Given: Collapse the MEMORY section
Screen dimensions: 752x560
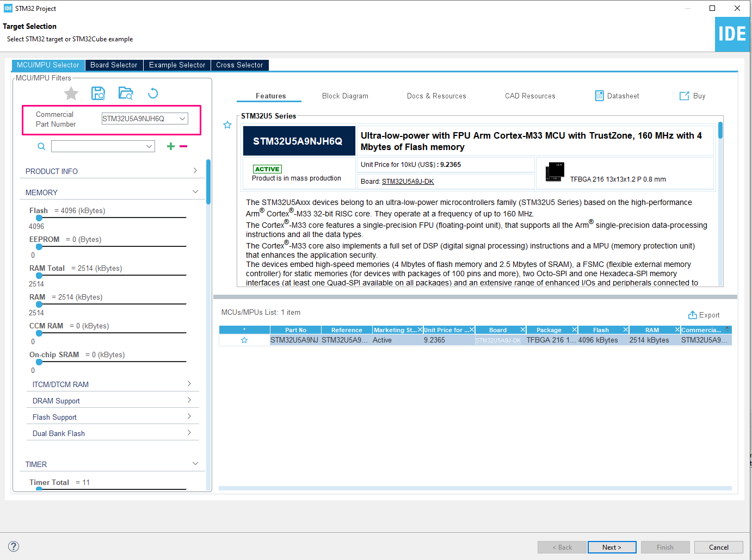Looking at the screenshot, I should click(x=195, y=191).
